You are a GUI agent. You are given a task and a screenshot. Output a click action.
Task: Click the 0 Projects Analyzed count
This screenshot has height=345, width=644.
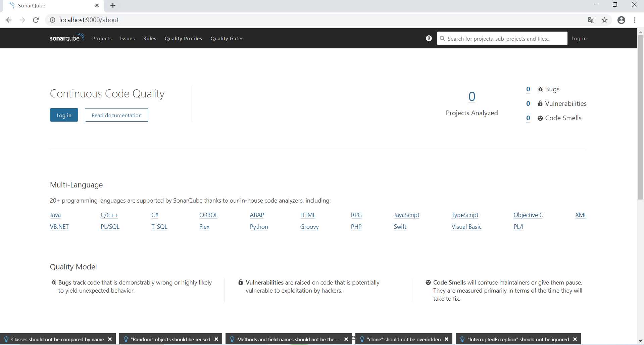tap(472, 97)
